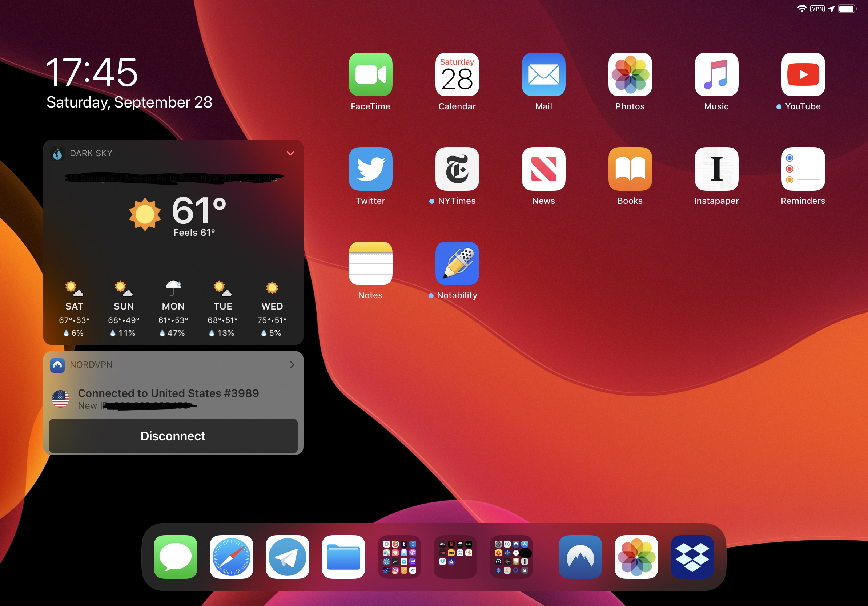
Task: Select the WED forecast column
Action: [272, 309]
